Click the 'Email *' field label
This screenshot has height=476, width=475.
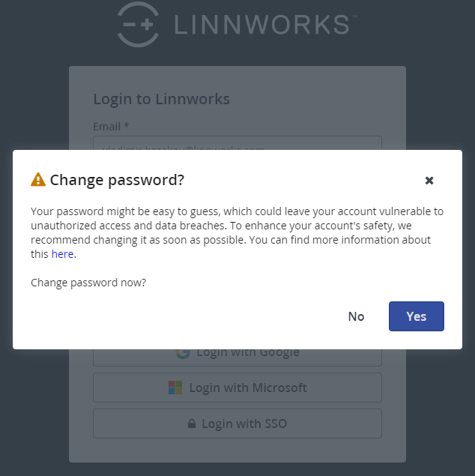111,126
